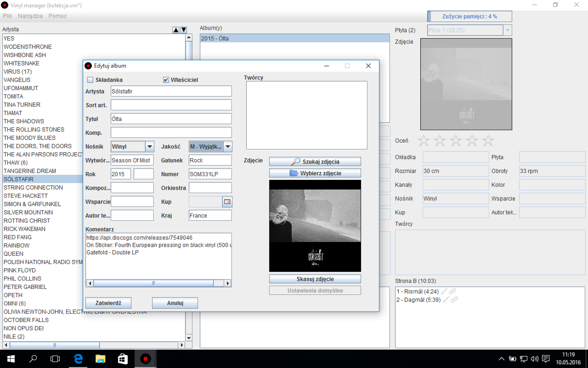Open the Windows Store taskbar icon

122,359
